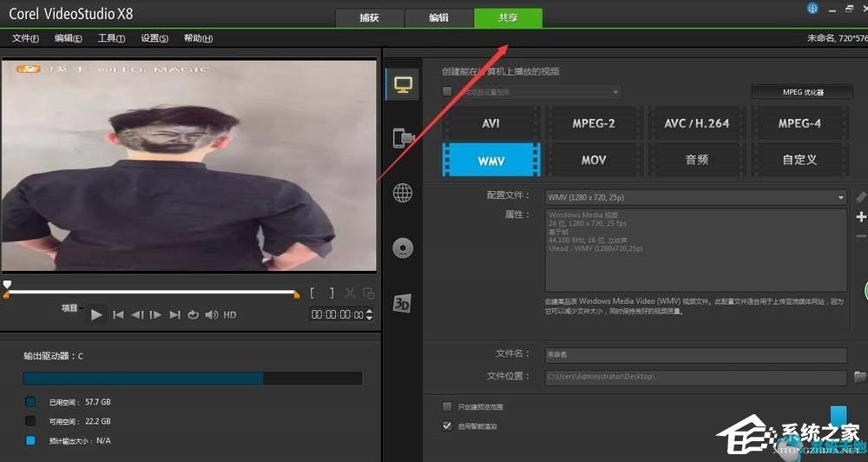The image size is (868, 462).
Task: Choose the MOV format
Action: 594,160
